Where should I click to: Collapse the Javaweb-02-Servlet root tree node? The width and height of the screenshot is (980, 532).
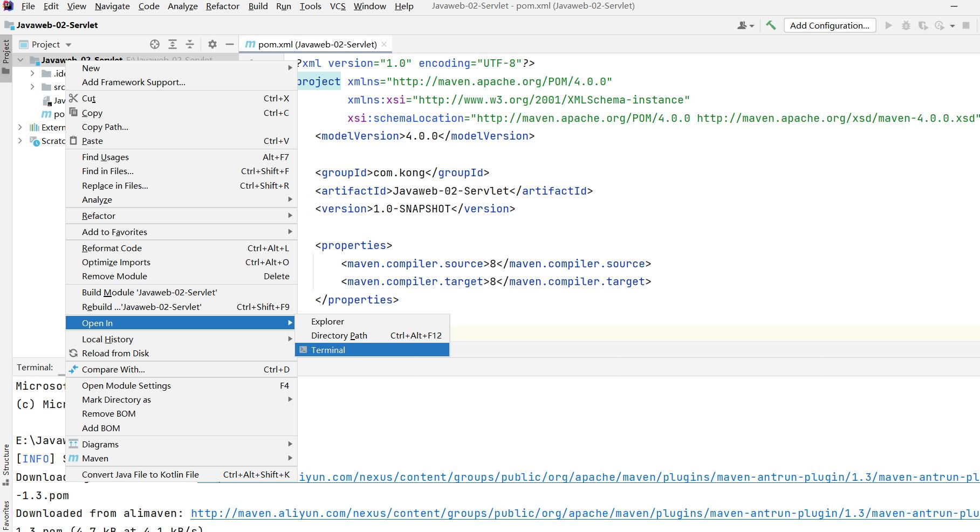click(x=20, y=60)
